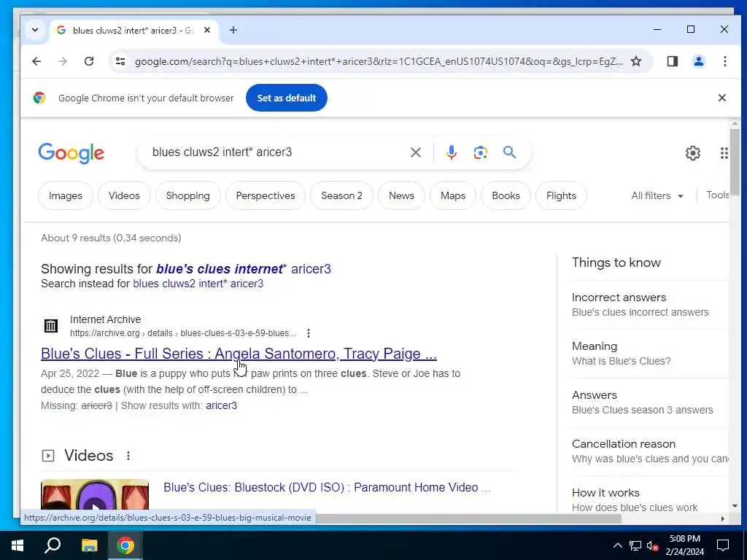
Task: Open Windows Start menu
Action: point(18,545)
